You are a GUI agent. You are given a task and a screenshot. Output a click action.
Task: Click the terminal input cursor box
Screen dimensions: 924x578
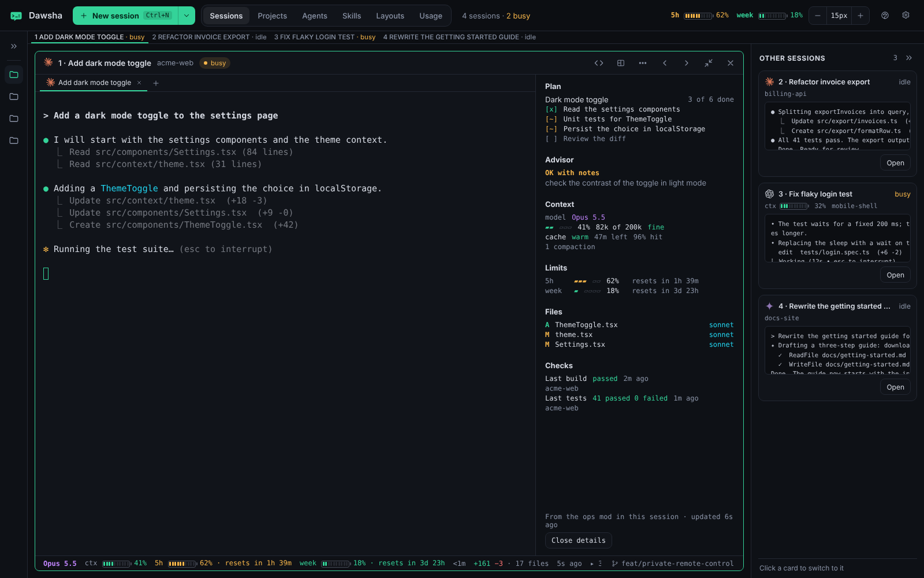pyautogui.click(x=46, y=274)
